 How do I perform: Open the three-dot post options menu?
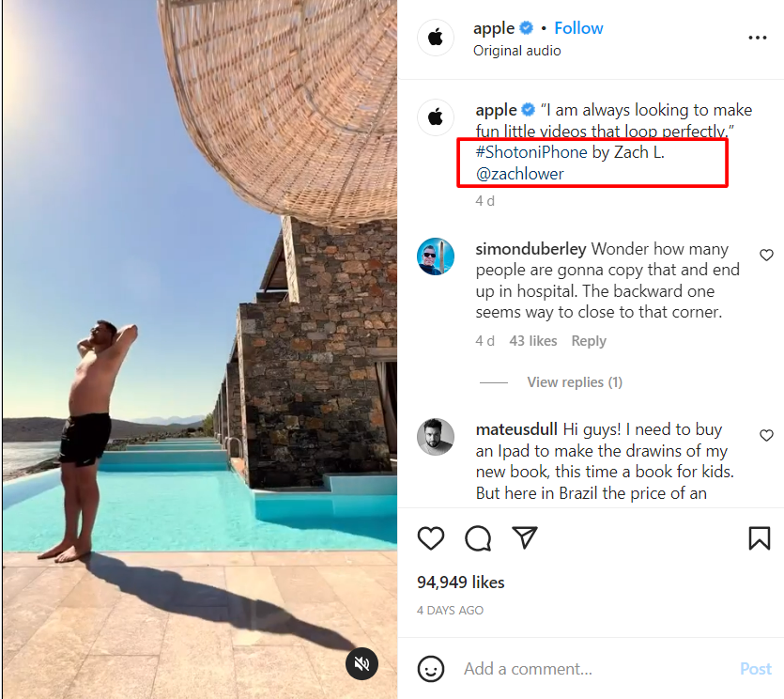pos(757,38)
